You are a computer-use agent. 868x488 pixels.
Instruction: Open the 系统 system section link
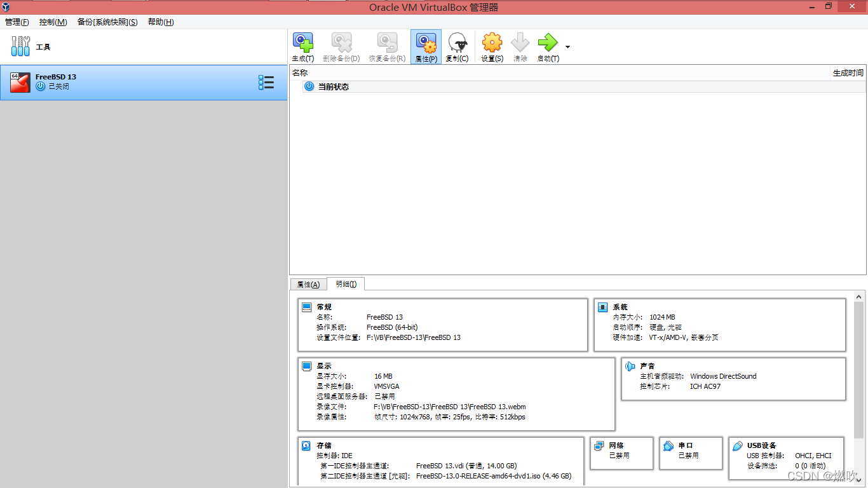pyautogui.click(x=620, y=307)
